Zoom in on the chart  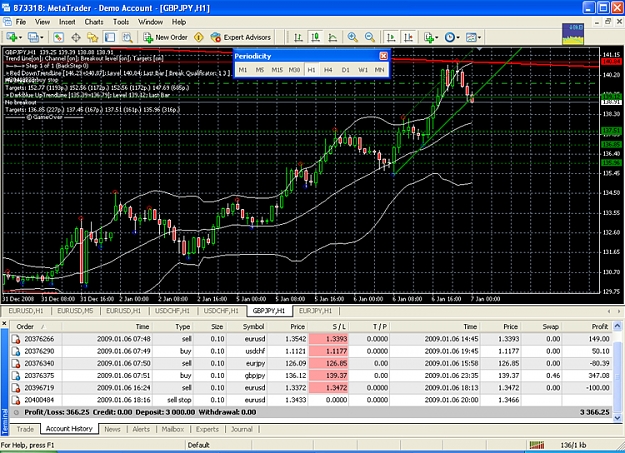352,37
